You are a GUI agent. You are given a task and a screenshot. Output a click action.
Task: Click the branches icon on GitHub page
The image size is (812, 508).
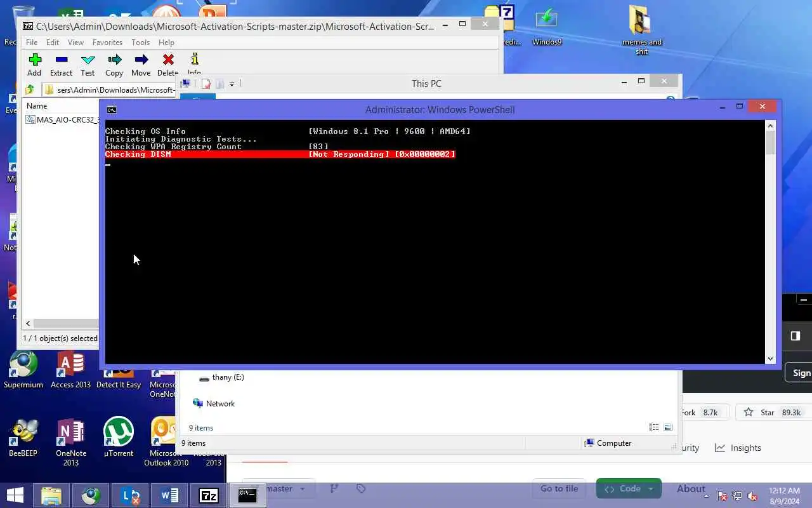click(334, 488)
